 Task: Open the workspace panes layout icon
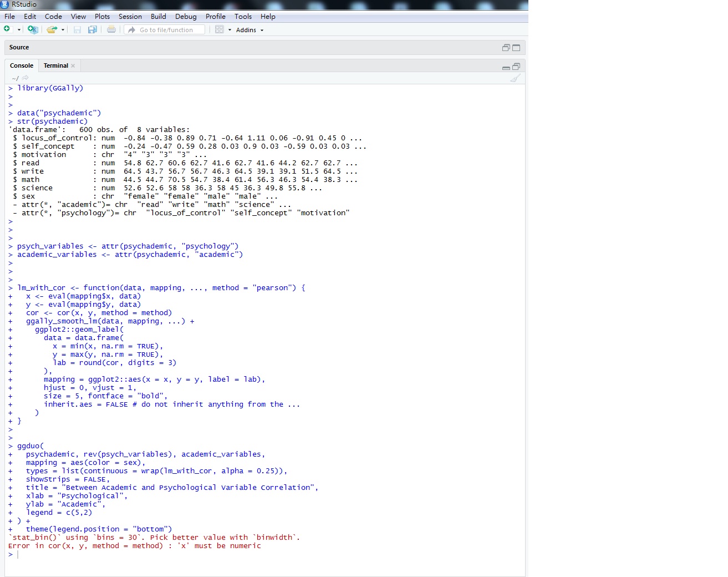(219, 29)
